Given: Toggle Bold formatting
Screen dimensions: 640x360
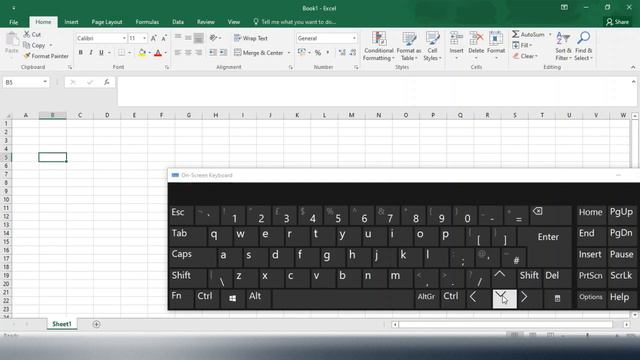Looking at the screenshot, I should point(80,53).
